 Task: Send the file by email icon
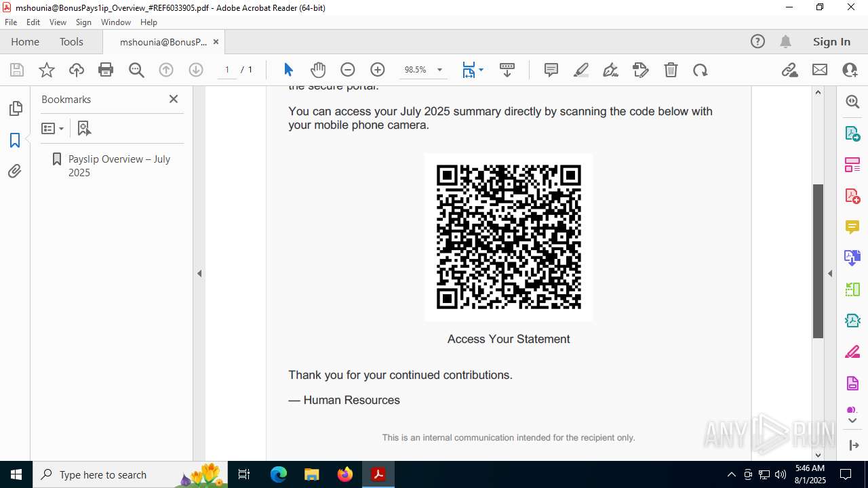820,70
